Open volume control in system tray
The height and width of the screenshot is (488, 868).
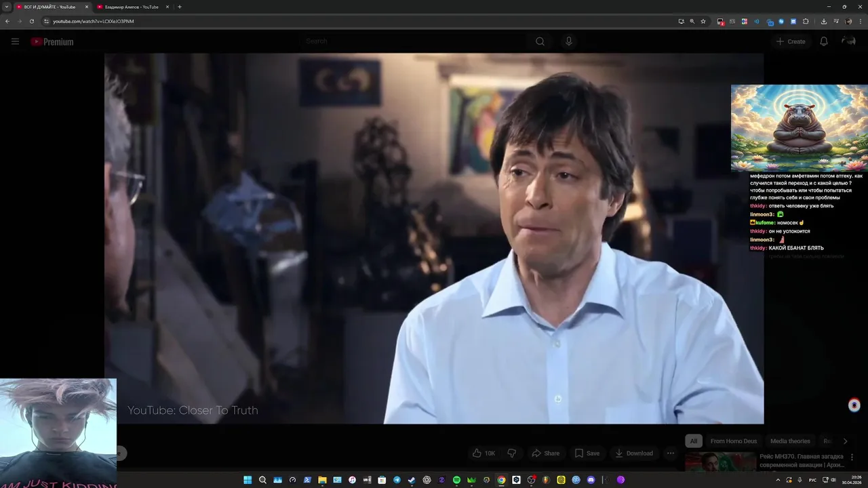tap(833, 480)
